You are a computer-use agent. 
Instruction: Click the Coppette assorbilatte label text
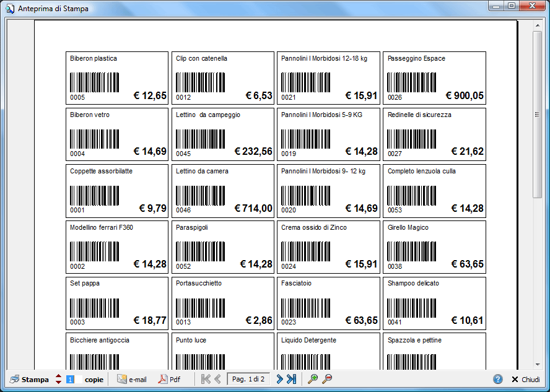coord(101,171)
